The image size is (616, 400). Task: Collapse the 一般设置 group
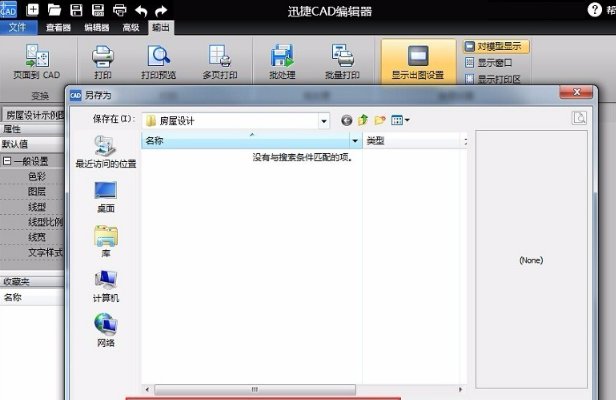(x=7, y=161)
